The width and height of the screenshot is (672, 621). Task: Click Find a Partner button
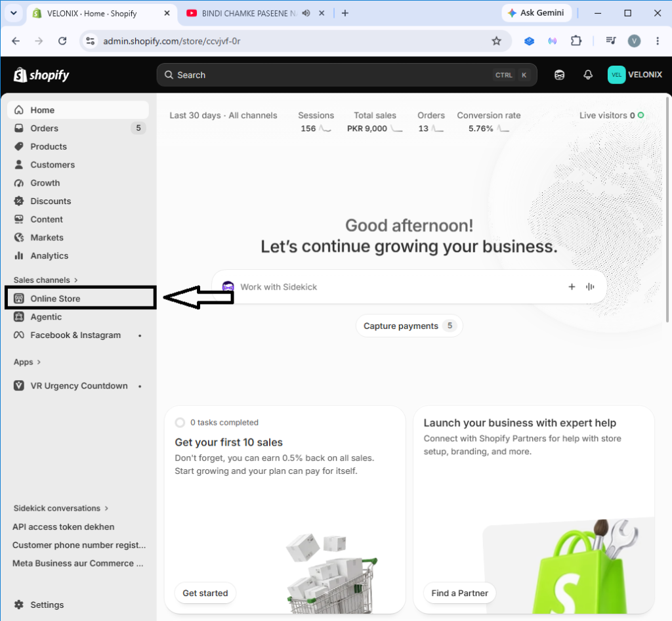[459, 593]
